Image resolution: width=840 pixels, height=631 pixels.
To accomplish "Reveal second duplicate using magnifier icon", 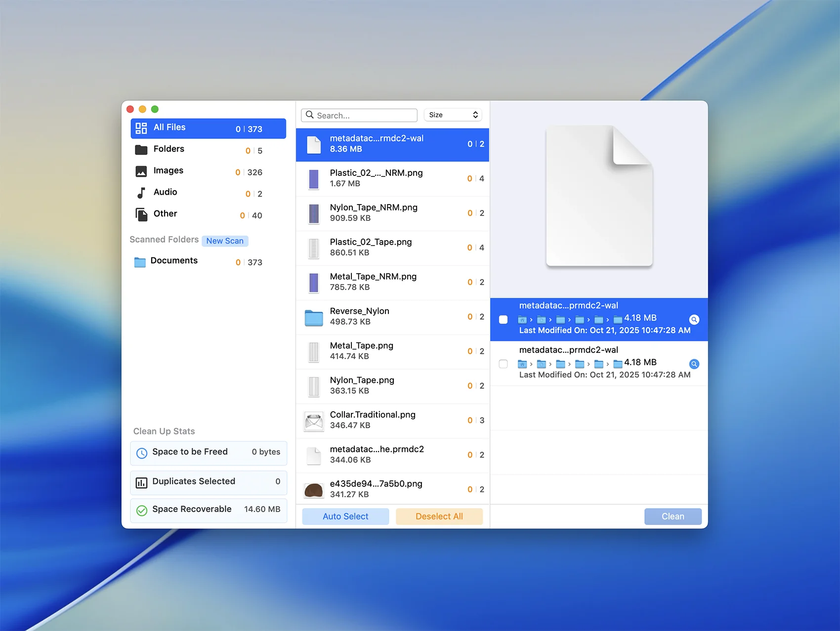I will click(694, 364).
